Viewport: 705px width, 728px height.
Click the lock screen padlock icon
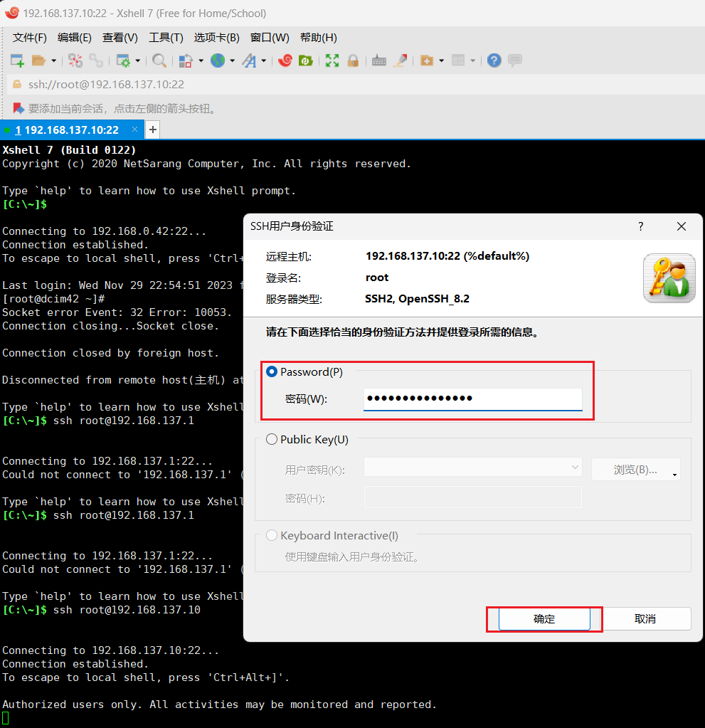tap(353, 60)
